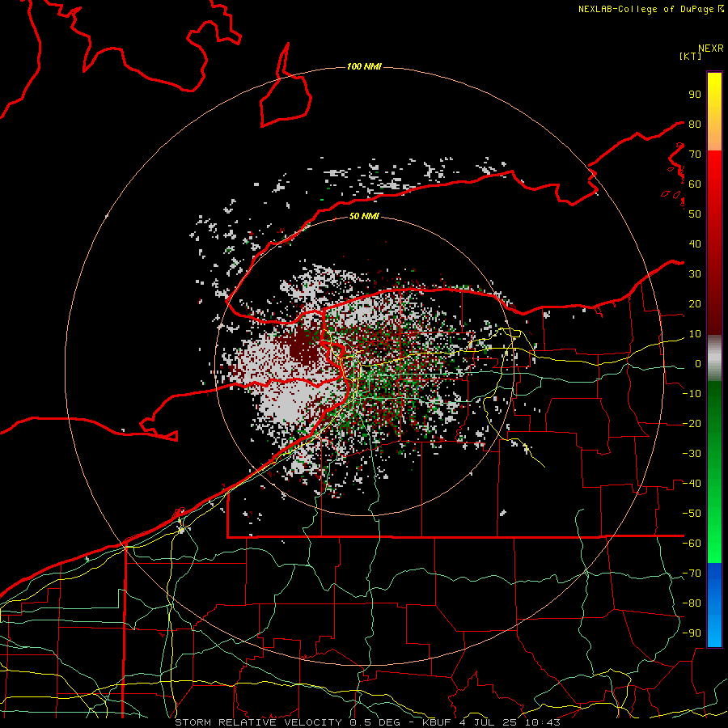
Task: Click the 100 NMI range ring label
Action: 364,67
